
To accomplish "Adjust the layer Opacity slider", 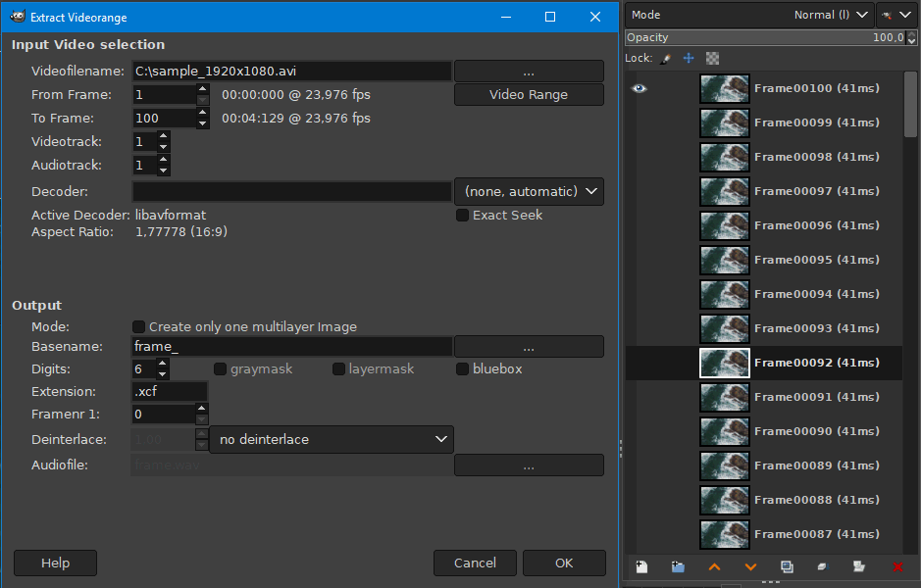I will [766, 37].
